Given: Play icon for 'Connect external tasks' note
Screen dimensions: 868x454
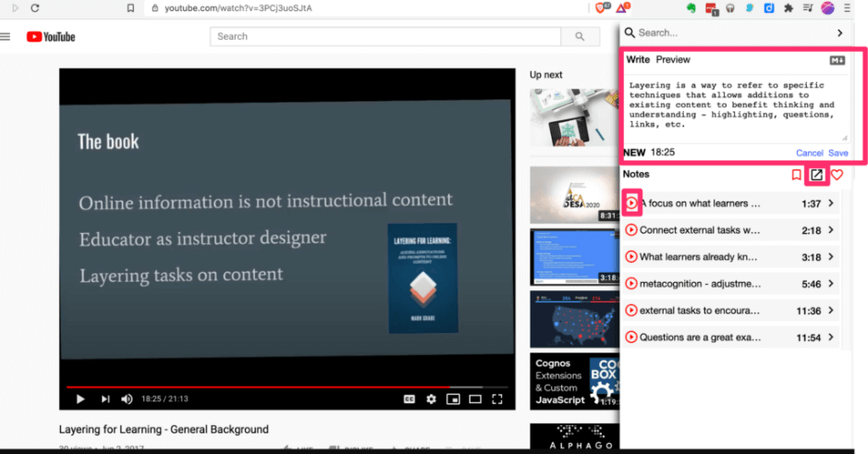Looking at the screenshot, I should [x=631, y=229].
